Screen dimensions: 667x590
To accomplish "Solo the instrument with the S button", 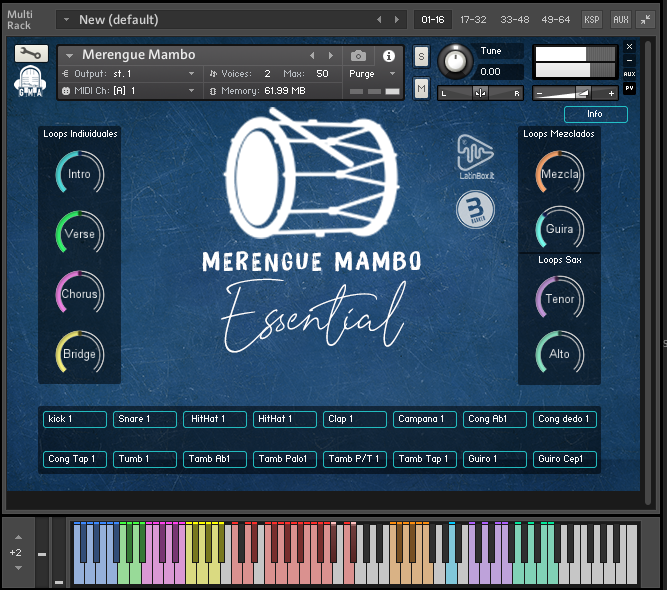I will (421, 56).
